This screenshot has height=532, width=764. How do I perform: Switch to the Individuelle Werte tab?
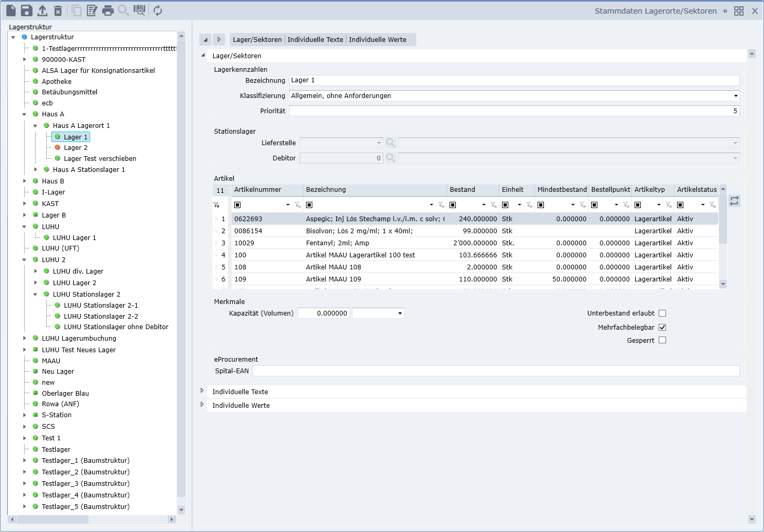[x=377, y=40]
